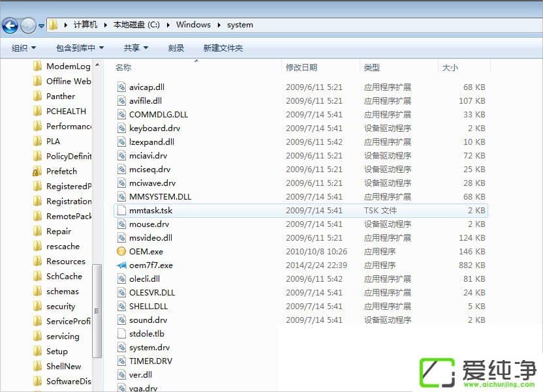Create a folder with 新建文件夹

223,48
